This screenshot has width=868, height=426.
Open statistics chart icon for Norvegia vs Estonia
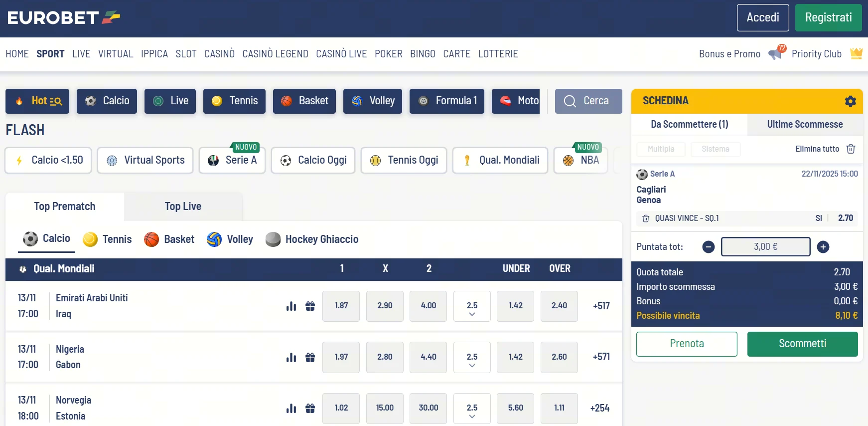(x=291, y=409)
